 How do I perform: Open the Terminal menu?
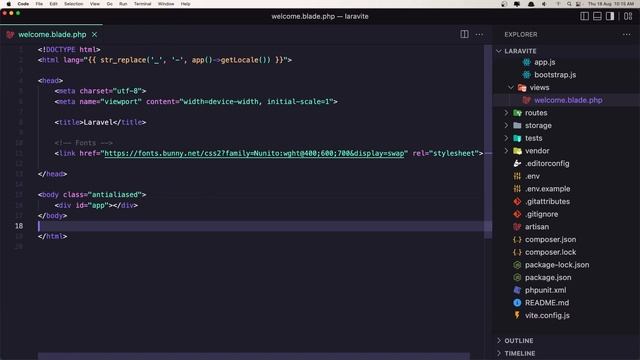click(142, 4)
